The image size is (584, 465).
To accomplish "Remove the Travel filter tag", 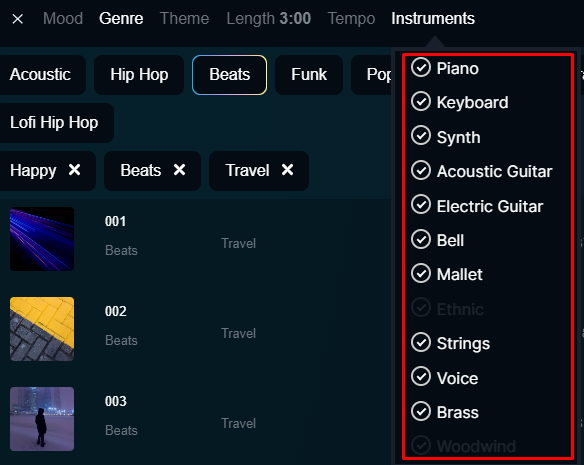I will point(288,170).
